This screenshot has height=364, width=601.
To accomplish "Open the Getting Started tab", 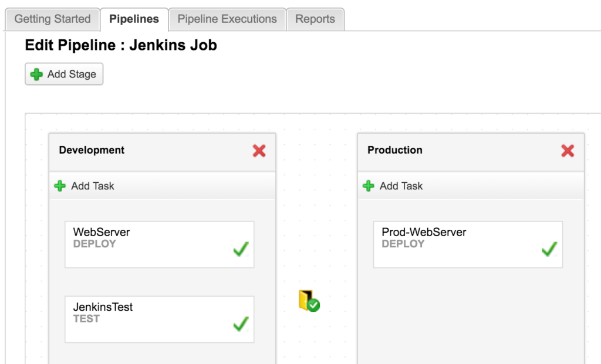I will click(x=52, y=19).
